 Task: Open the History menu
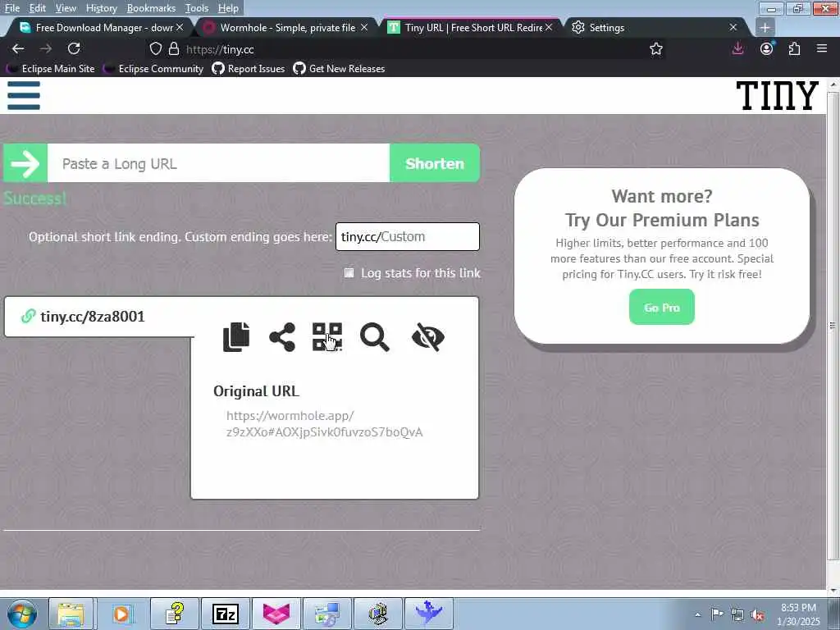pos(101,8)
